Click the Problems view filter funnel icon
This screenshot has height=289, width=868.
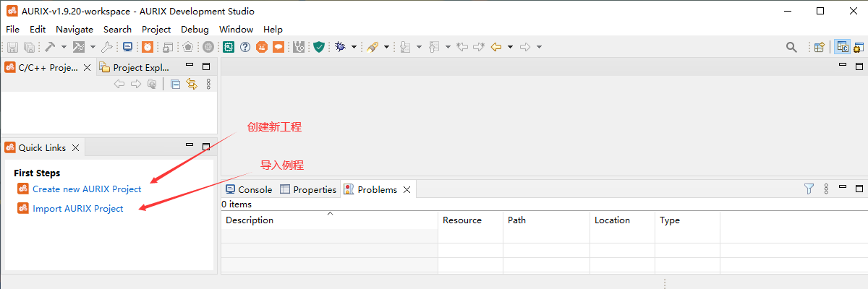point(809,189)
